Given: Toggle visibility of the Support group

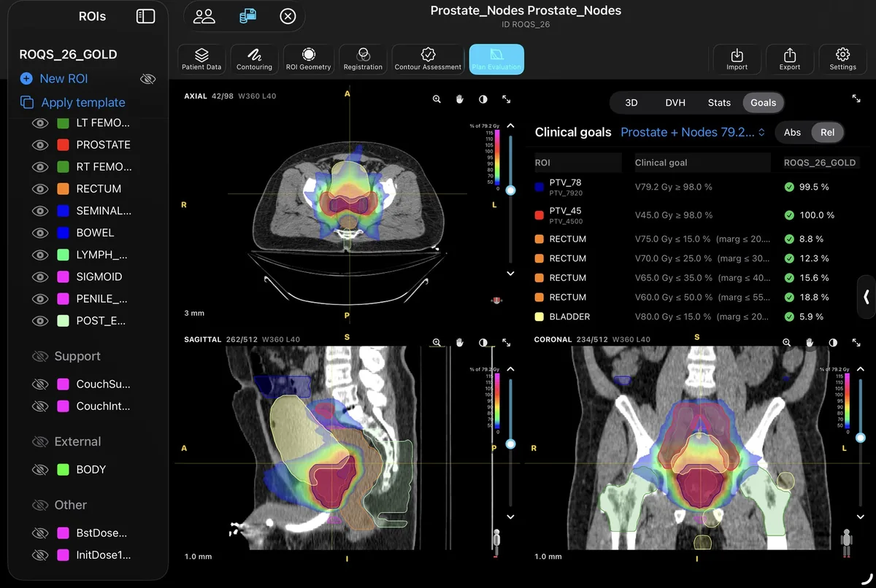Looking at the screenshot, I should click(40, 356).
